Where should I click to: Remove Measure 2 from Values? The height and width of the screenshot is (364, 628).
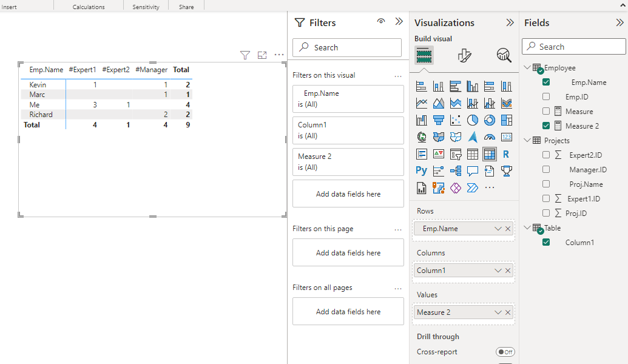pyautogui.click(x=508, y=312)
